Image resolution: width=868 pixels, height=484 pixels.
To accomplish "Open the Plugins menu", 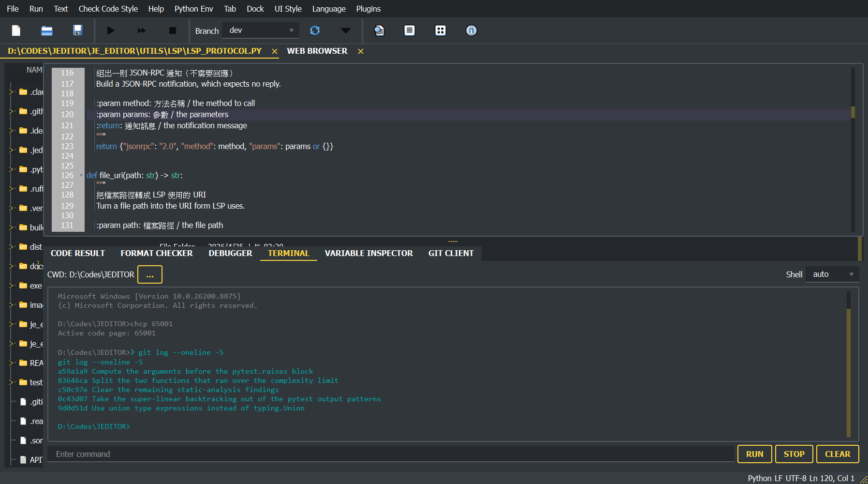I will click(x=368, y=9).
